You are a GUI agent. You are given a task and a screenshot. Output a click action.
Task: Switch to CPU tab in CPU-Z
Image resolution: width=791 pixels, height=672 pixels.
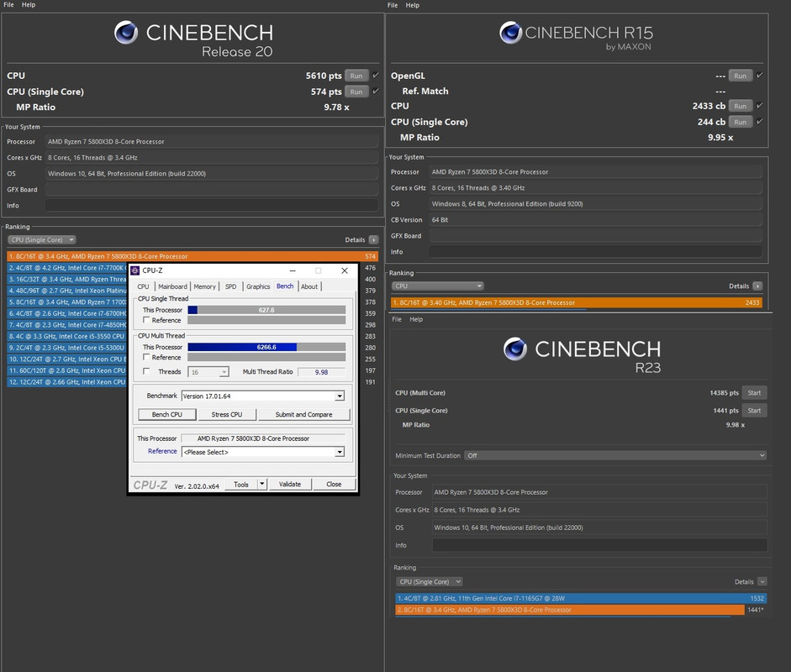[143, 286]
